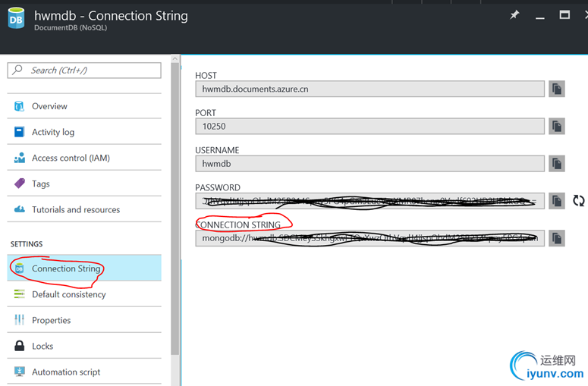Viewport: 588px width, 386px height.
Task: Click the purple Tags icon
Action: [20, 184]
